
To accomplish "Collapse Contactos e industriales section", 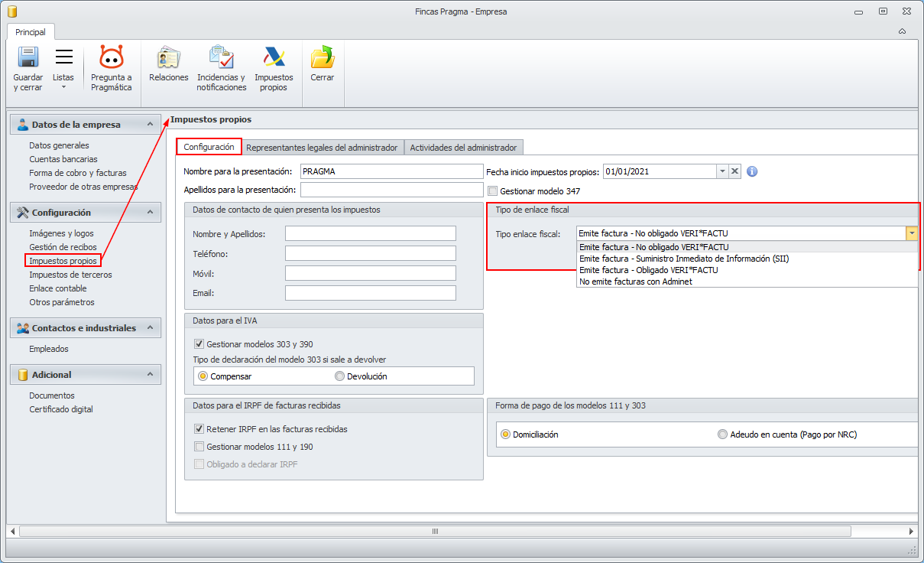I will (150, 328).
